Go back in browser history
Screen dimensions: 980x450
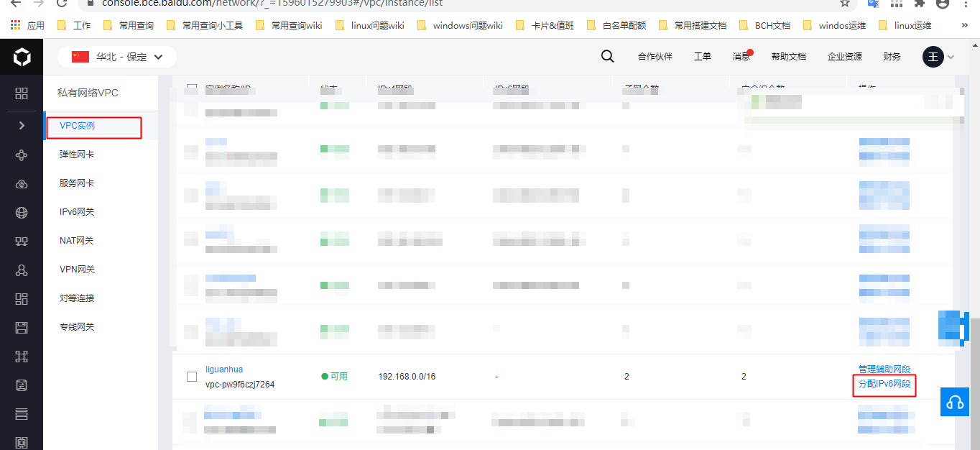click(16, 3)
